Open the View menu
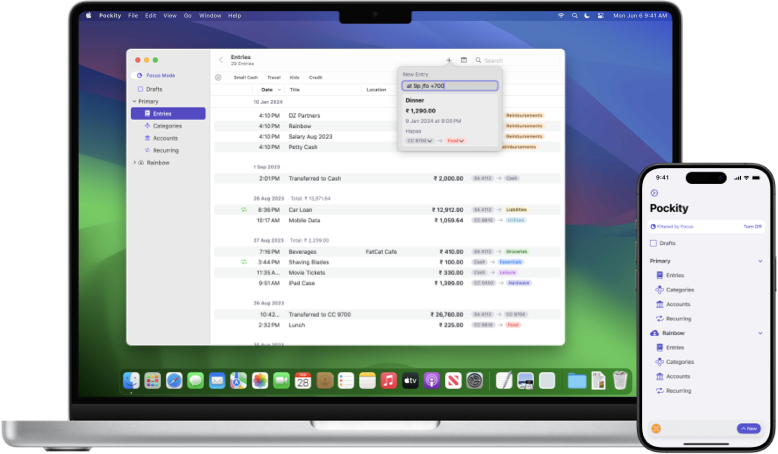This screenshot has width=778, height=454. 170,16
